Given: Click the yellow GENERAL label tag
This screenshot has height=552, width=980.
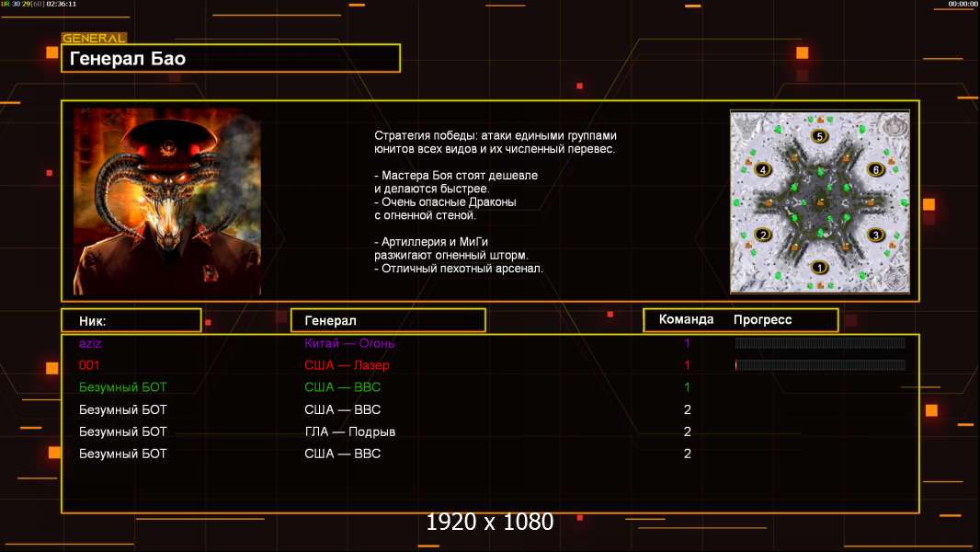Looking at the screenshot, I should point(94,39).
